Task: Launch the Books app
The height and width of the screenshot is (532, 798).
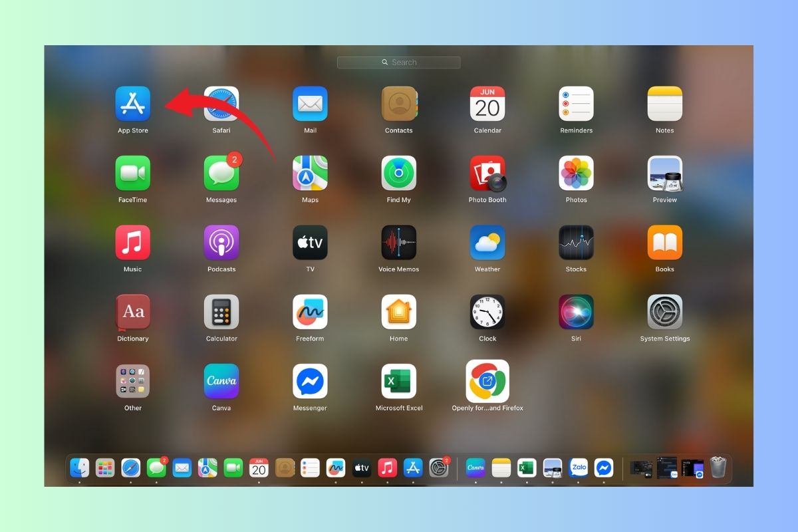Action: click(665, 242)
